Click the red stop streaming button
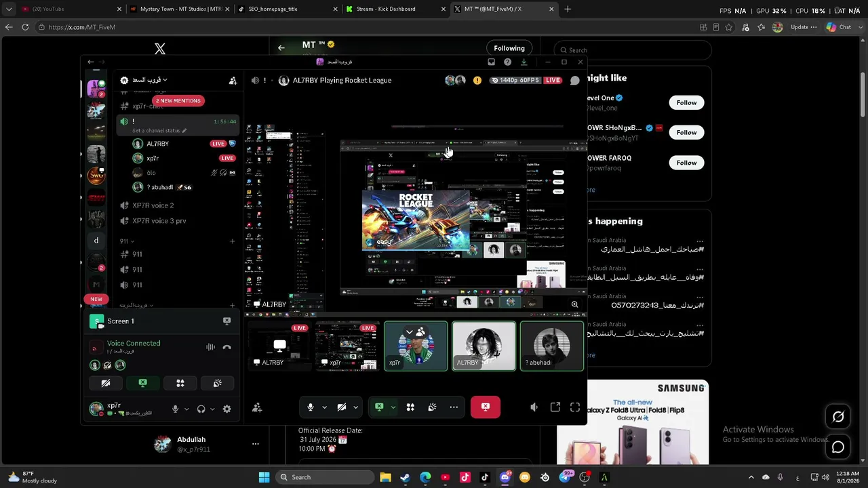Screen dimensions: 868x488 click(x=486, y=407)
